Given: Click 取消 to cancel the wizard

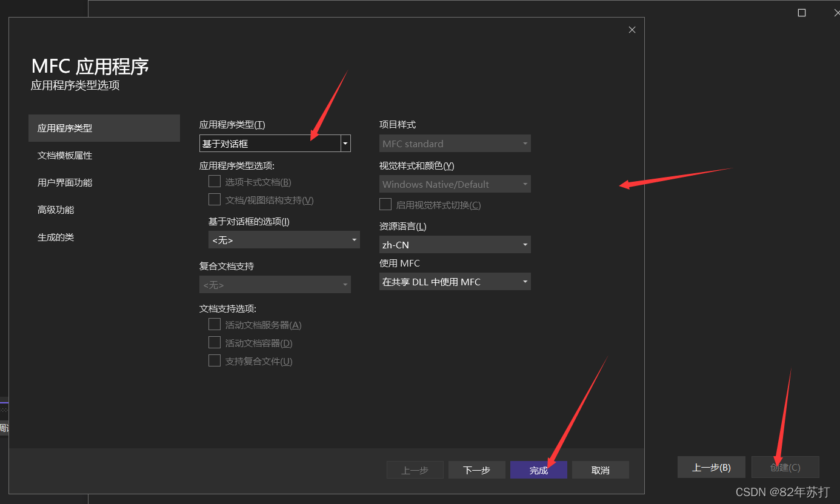Looking at the screenshot, I should click(x=600, y=469).
